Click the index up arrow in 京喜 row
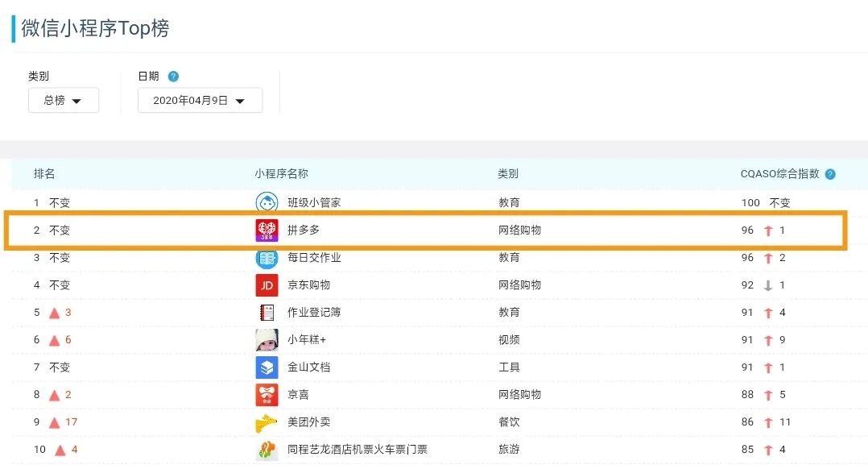Screen dimensions: 868x465 point(768,395)
